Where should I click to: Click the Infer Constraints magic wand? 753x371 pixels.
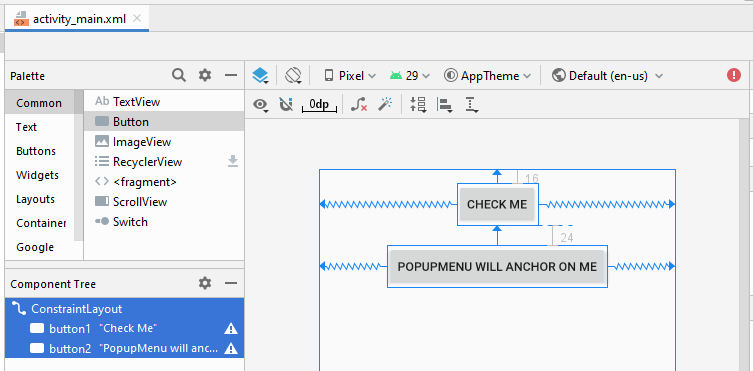[385, 104]
